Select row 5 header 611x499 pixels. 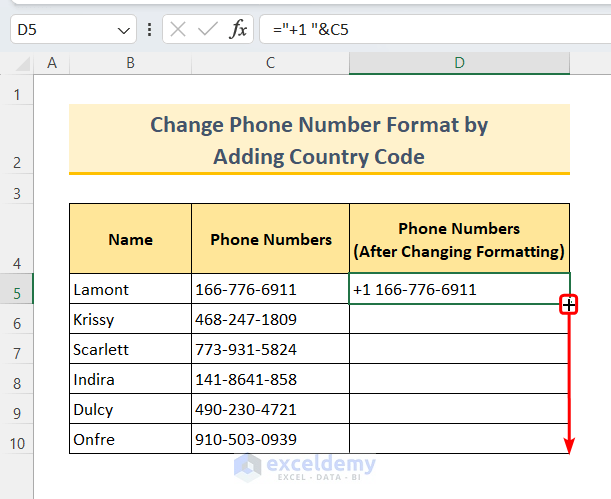(x=17, y=288)
